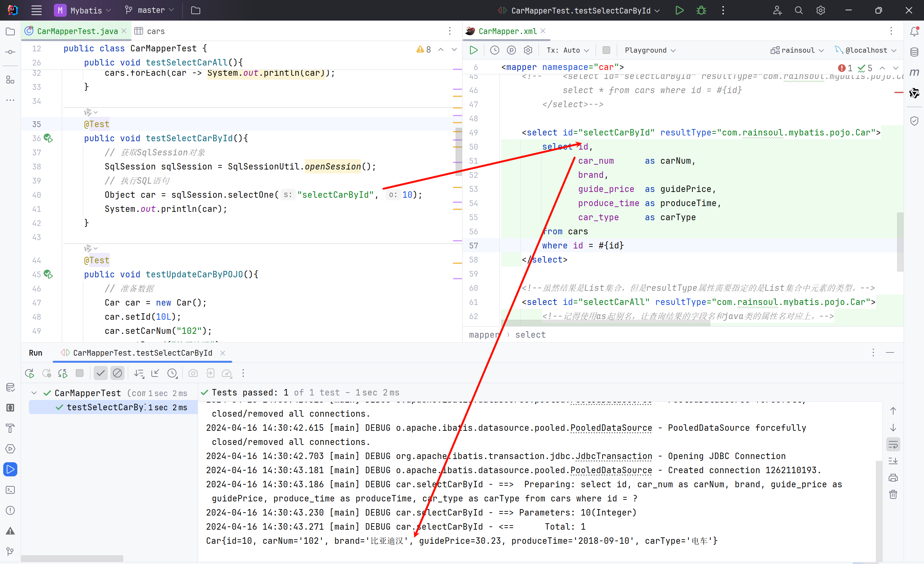Close the CarMapperTest.testSelectCarById run tab
Image resolution: width=924 pixels, height=564 pixels.
click(223, 353)
